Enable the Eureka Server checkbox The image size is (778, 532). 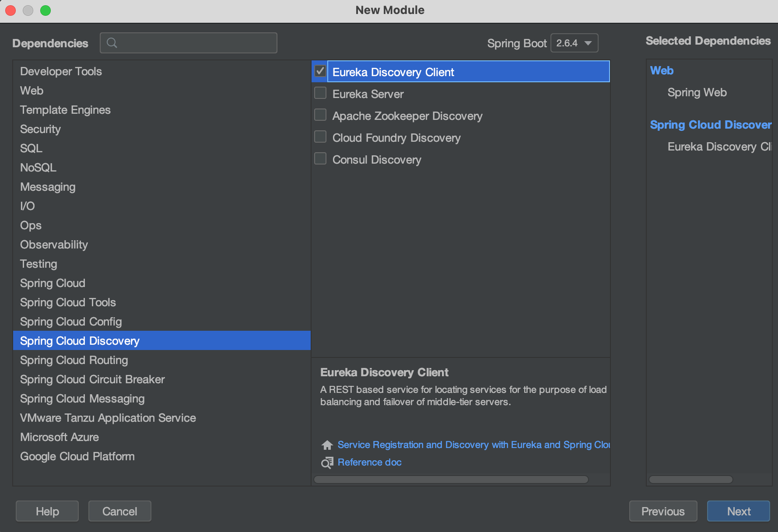(320, 93)
